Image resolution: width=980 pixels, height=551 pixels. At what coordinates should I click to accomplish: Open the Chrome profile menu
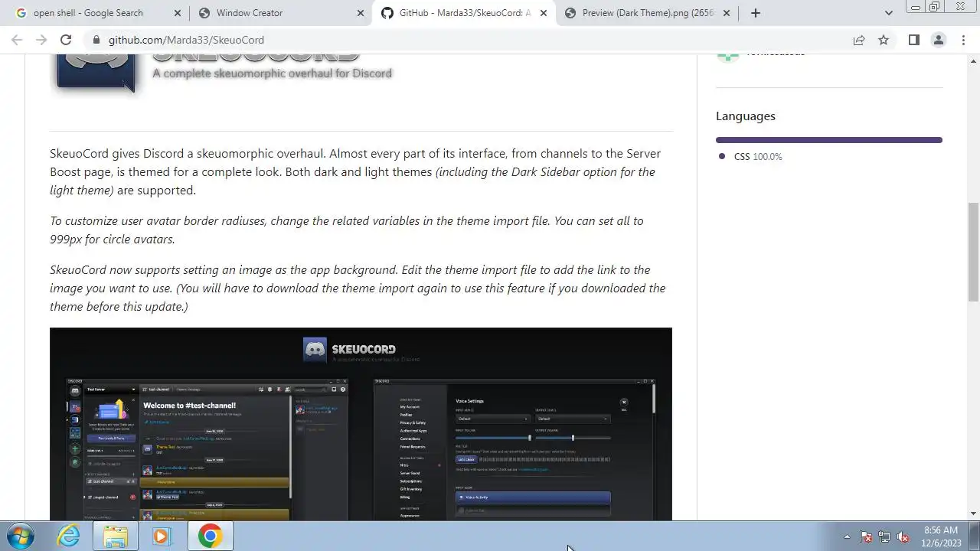(x=938, y=40)
